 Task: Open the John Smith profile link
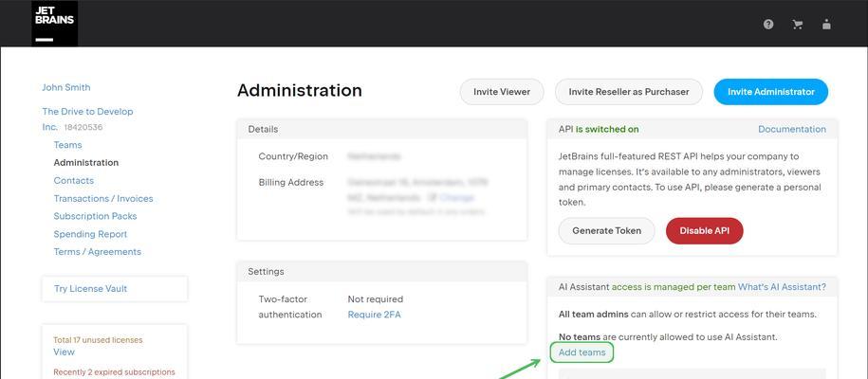pos(65,87)
